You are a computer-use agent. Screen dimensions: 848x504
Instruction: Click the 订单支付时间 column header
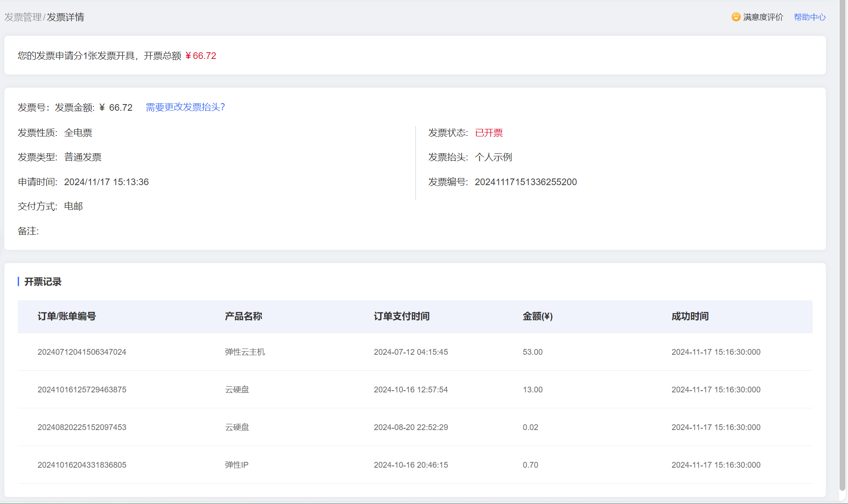401,316
